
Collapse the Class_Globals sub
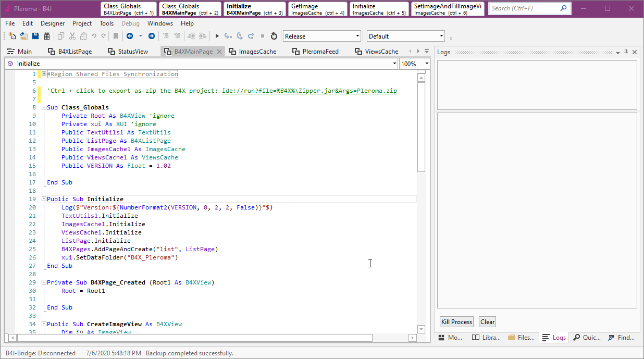click(44, 107)
